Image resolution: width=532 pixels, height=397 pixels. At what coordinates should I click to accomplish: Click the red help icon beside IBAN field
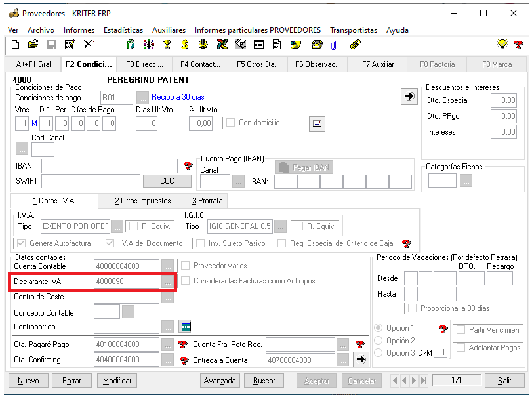(188, 166)
